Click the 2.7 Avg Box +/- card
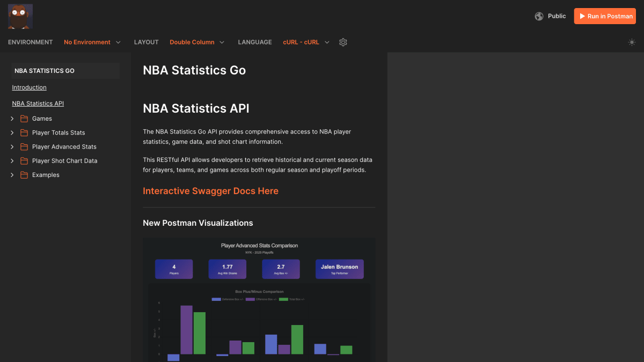Viewport: 644px width, 362px height. click(281, 269)
